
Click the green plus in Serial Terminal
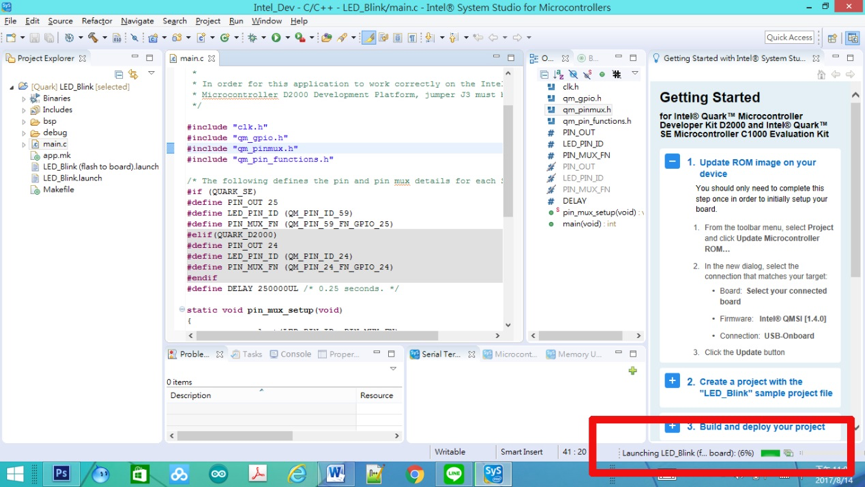pyautogui.click(x=632, y=371)
